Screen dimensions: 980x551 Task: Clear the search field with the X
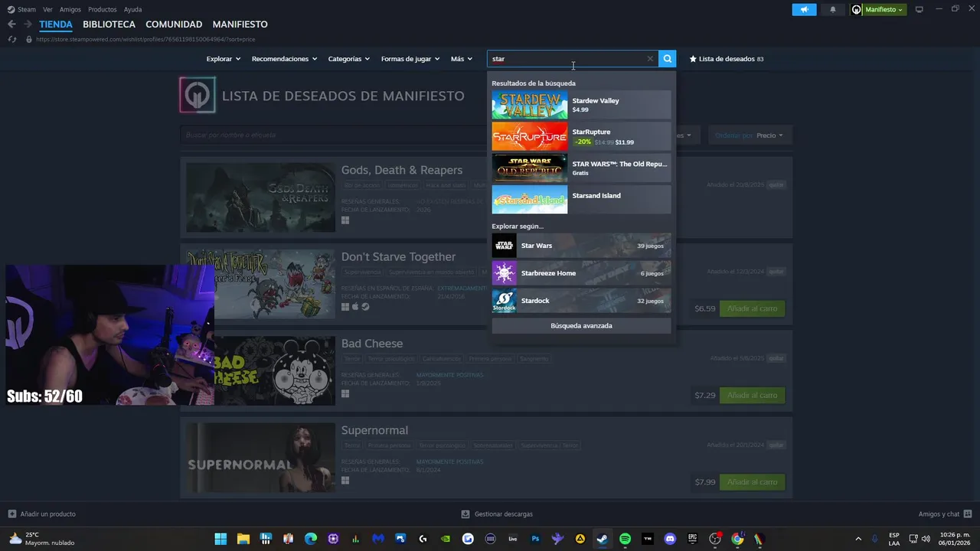pos(650,59)
